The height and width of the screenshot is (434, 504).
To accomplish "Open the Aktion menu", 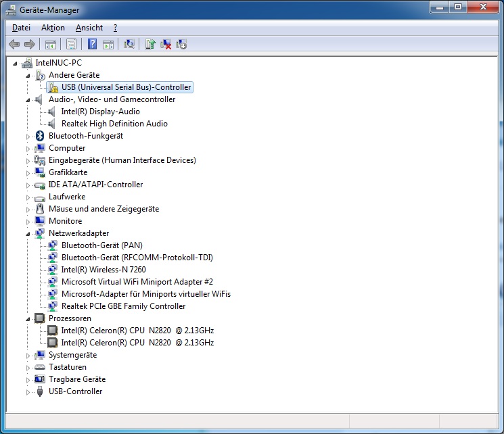I will click(x=53, y=28).
